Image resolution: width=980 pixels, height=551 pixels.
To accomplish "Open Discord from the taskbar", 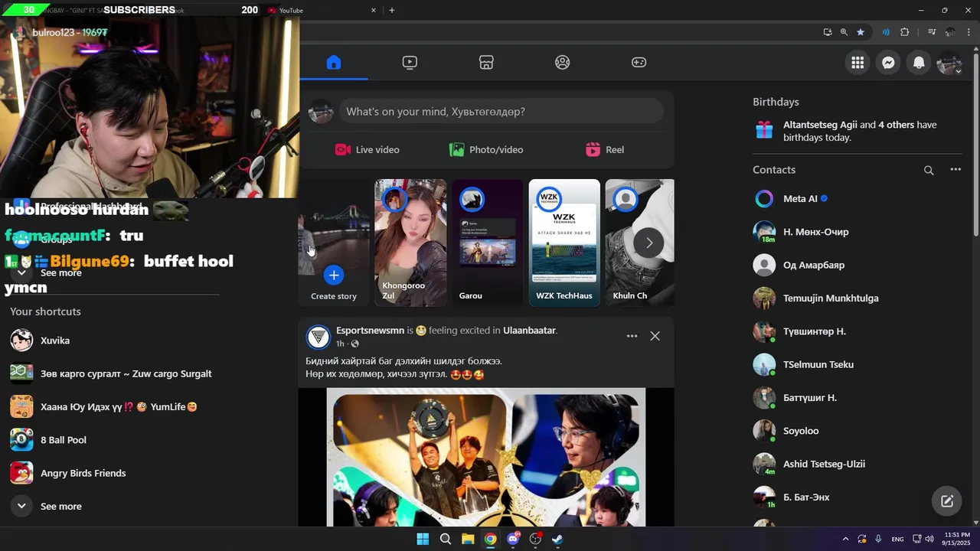I will pos(513,539).
